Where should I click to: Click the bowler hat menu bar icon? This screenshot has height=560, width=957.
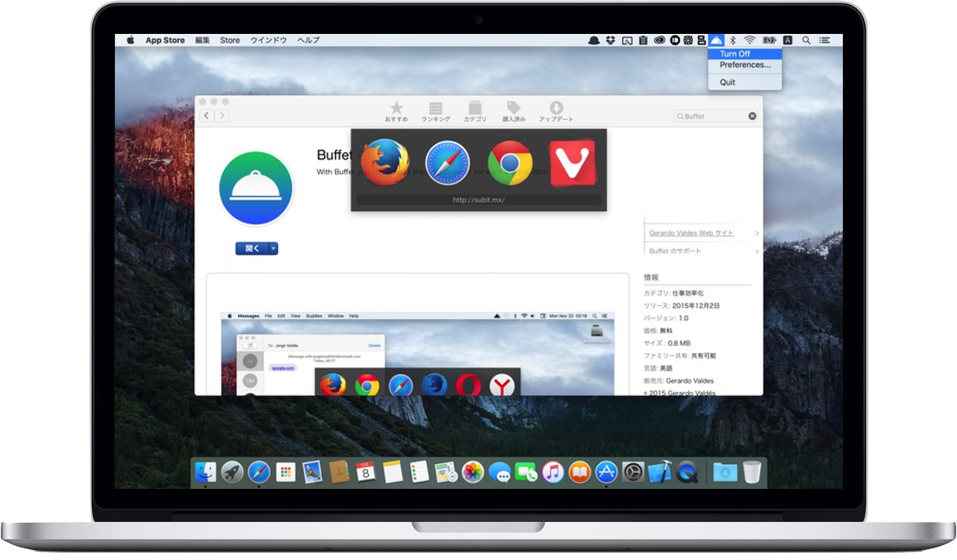[x=593, y=41]
